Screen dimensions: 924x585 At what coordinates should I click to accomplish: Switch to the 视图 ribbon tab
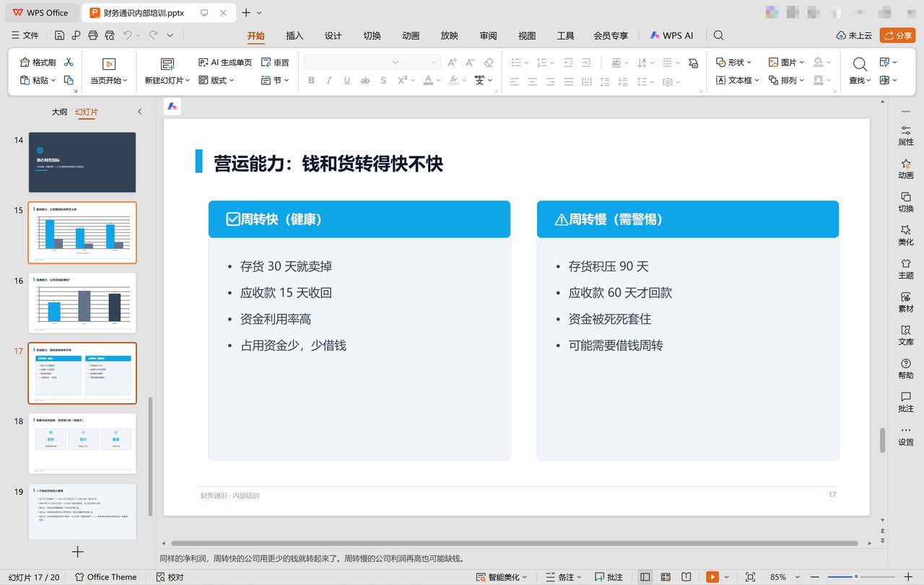[x=527, y=36]
